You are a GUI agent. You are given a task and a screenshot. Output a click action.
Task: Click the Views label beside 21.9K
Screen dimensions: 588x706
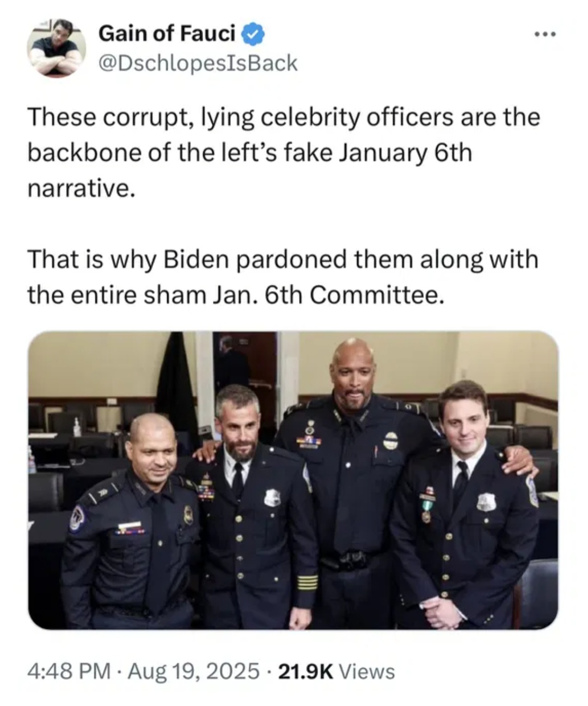click(x=366, y=671)
